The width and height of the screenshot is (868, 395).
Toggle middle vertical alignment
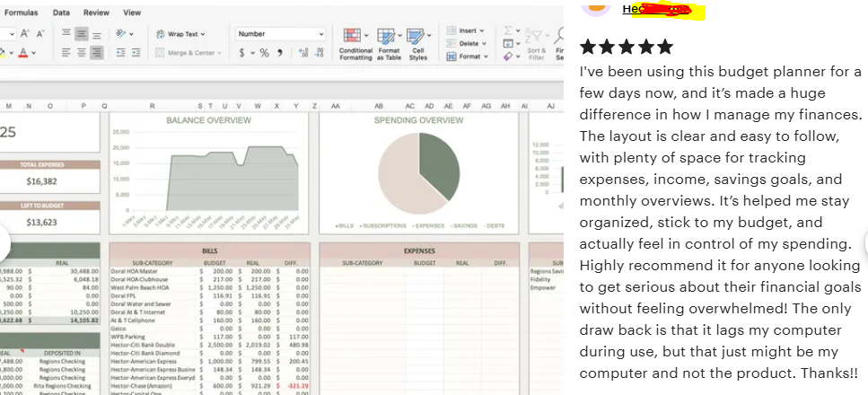82,34
